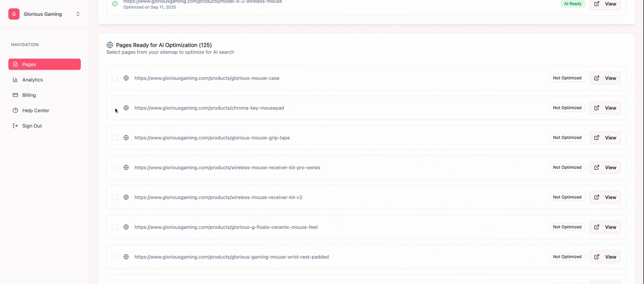
Task: Check the glorious-mouse-case page checkbox
Action: point(115,78)
